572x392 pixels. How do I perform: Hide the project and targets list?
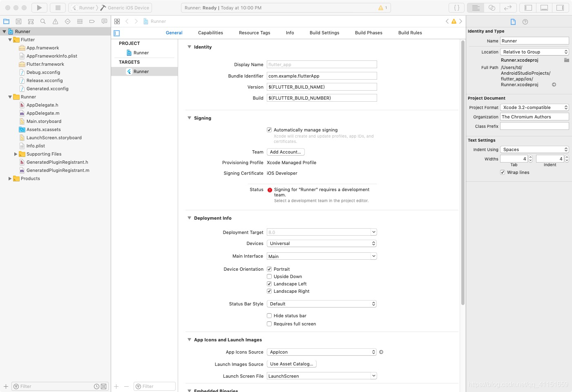point(117,33)
